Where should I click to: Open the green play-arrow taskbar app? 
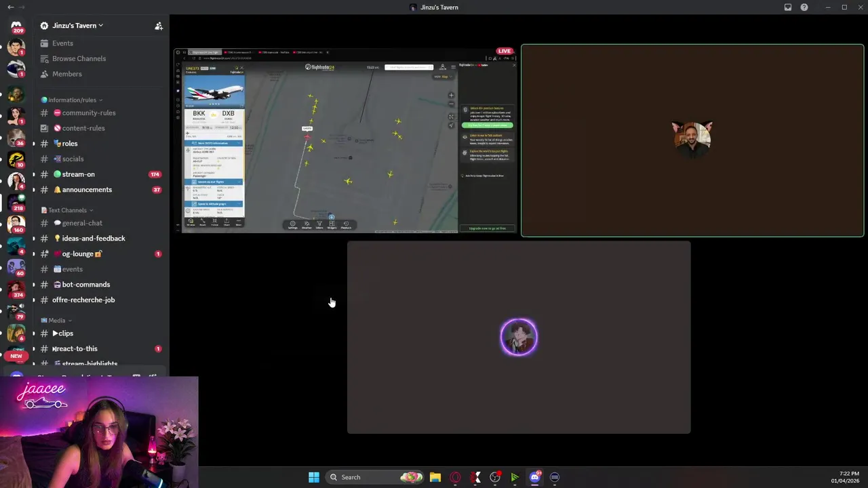[515, 477]
